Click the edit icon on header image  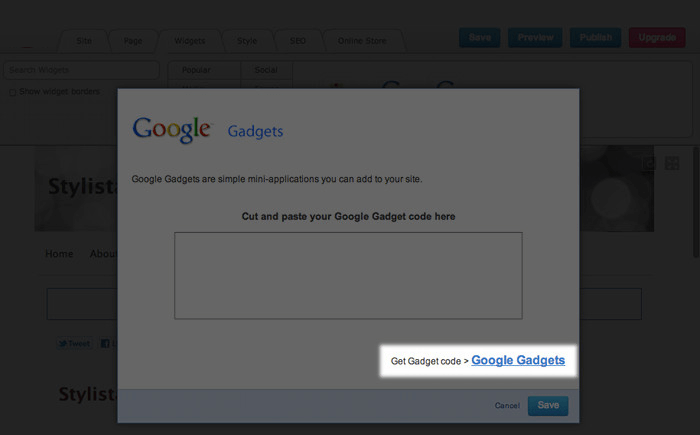tap(649, 163)
